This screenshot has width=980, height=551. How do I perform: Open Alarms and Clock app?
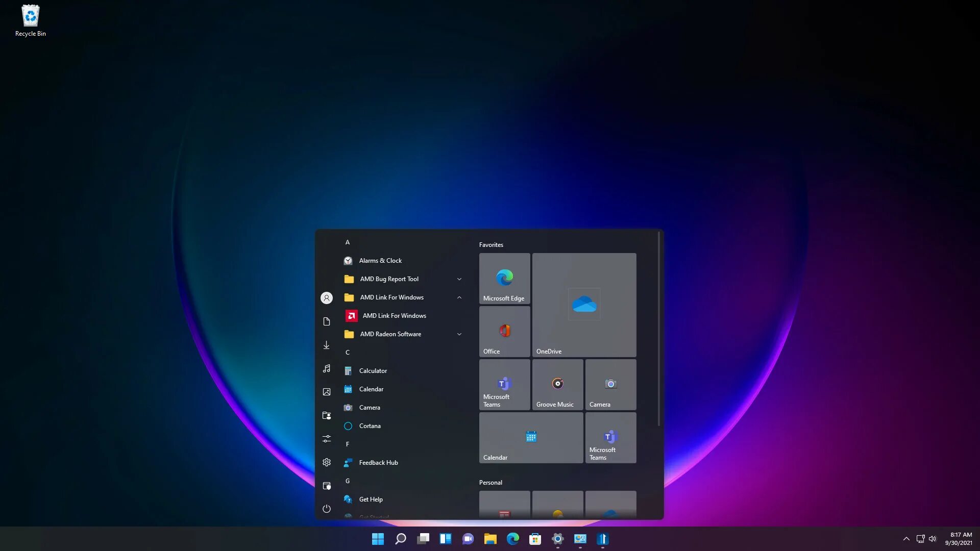[x=380, y=260]
